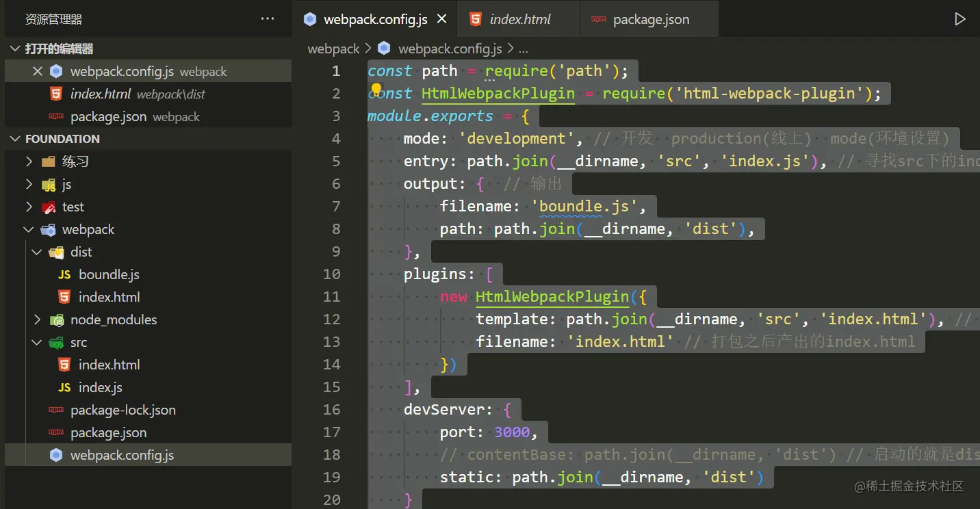The height and width of the screenshot is (509, 980).
Task: Expand the test folder chevron
Action: pyautogui.click(x=29, y=207)
